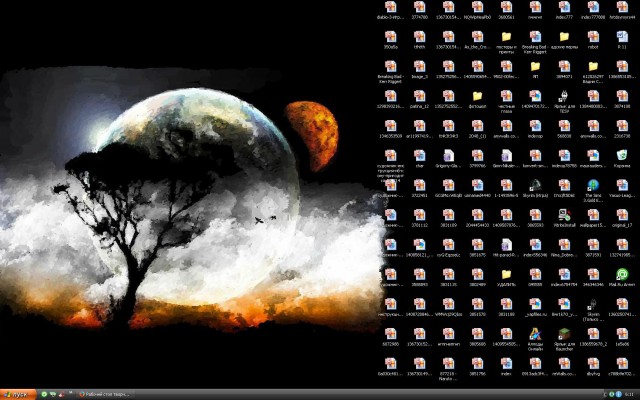Screen dimensions: 640x400
Task: Open the постеры и принты folder
Action: pyautogui.click(x=506, y=37)
